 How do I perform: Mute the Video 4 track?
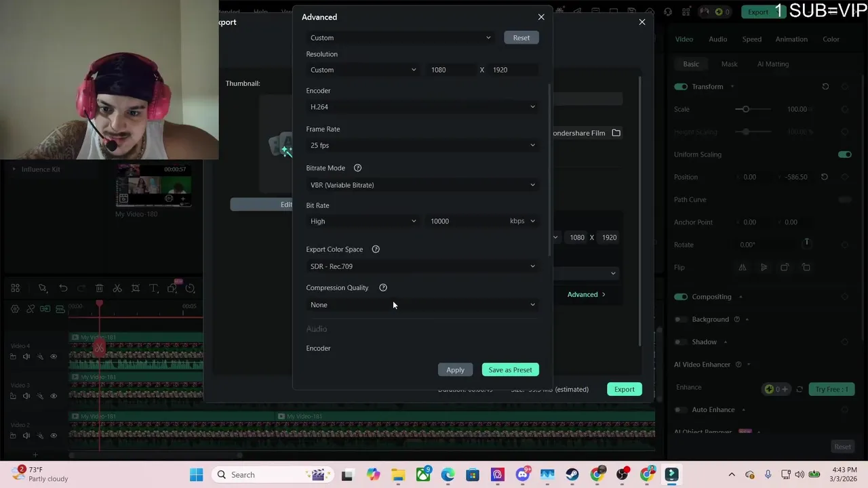[x=26, y=357]
